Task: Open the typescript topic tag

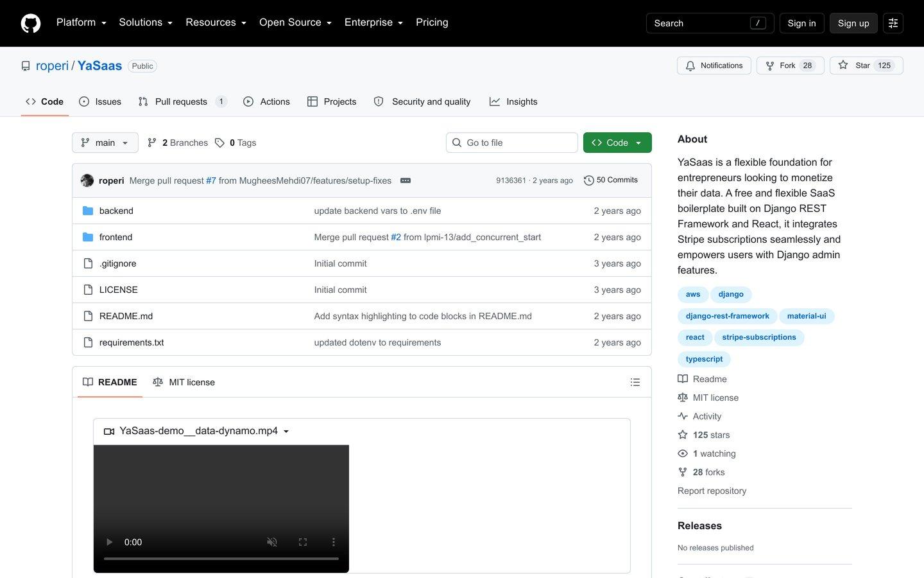Action: pos(704,359)
